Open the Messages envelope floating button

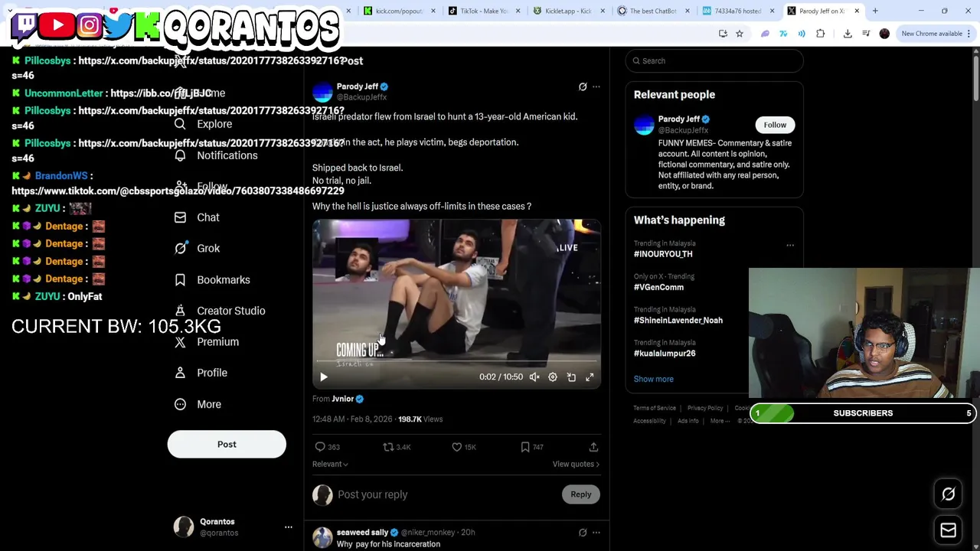coord(949,530)
